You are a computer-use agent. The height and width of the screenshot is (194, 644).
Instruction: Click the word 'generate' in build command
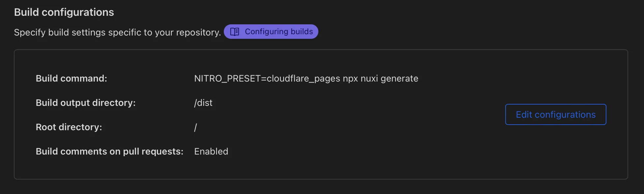click(x=399, y=79)
